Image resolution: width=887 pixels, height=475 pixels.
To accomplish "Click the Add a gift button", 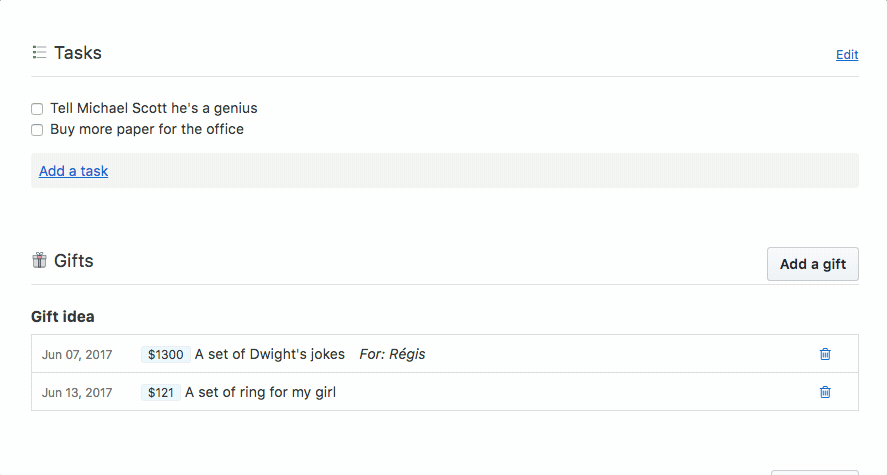I will [x=812, y=264].
